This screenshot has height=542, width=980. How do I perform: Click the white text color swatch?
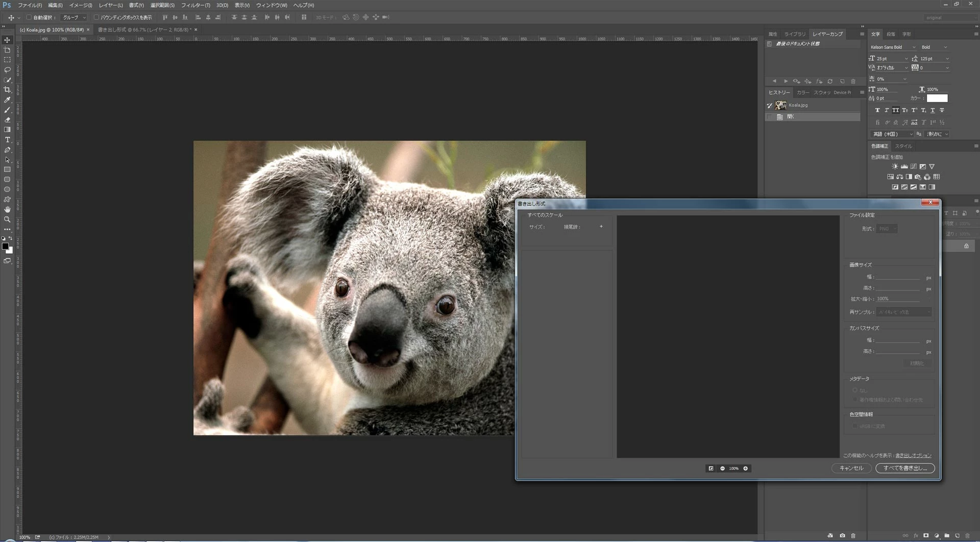(937, 98)
